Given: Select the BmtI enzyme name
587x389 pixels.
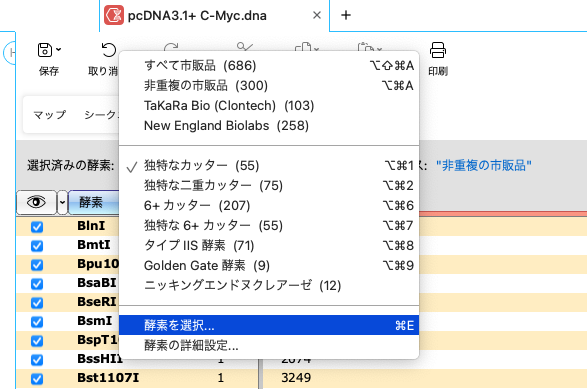Looking at the screenshot, I should pos(94,245).
